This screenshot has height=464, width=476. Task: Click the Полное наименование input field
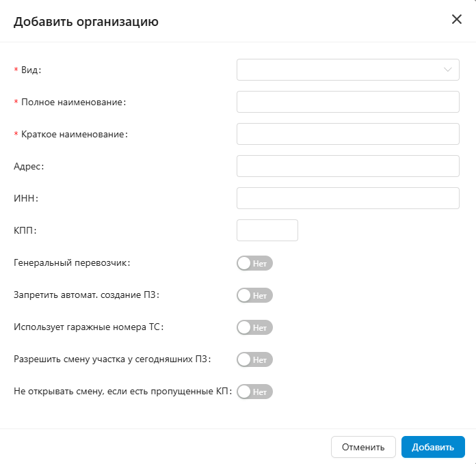(x=347, y=102)
